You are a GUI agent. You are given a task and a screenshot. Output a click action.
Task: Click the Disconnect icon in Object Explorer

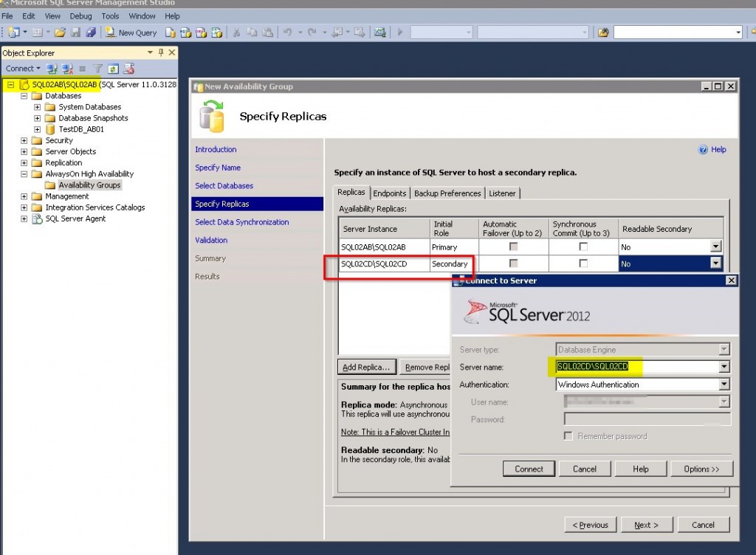[66, 68]
